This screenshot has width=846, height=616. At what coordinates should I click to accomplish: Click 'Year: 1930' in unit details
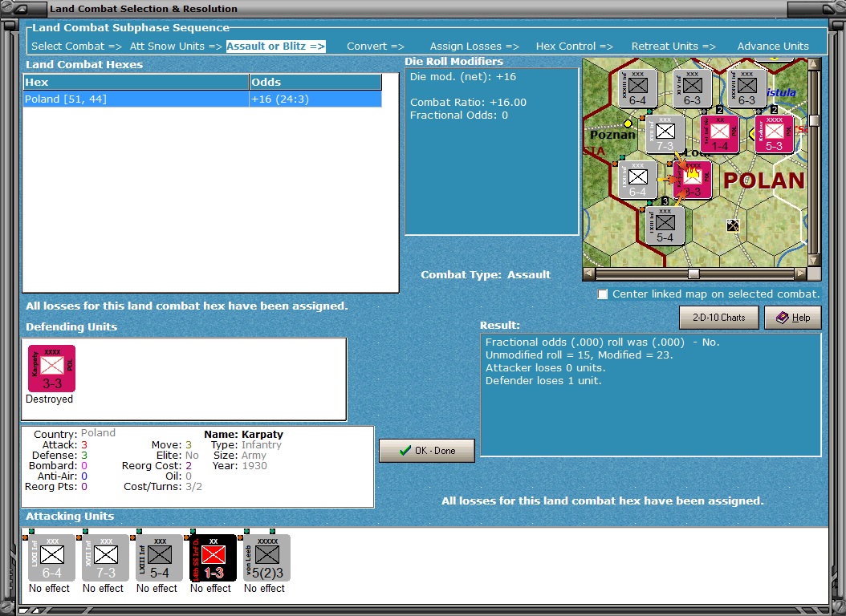[x=239, y=466]
